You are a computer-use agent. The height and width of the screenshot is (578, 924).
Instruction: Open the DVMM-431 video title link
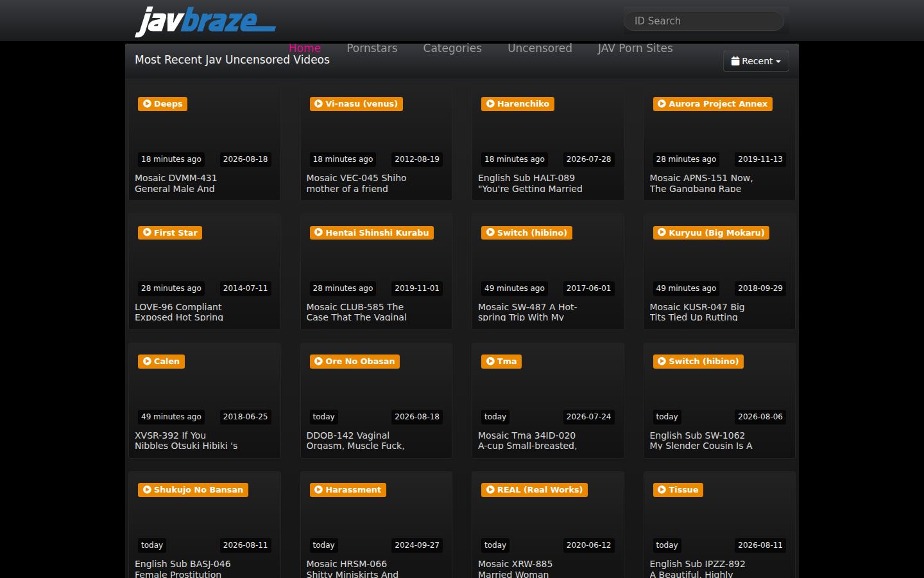pyautogui.click(x=176, y=183)
